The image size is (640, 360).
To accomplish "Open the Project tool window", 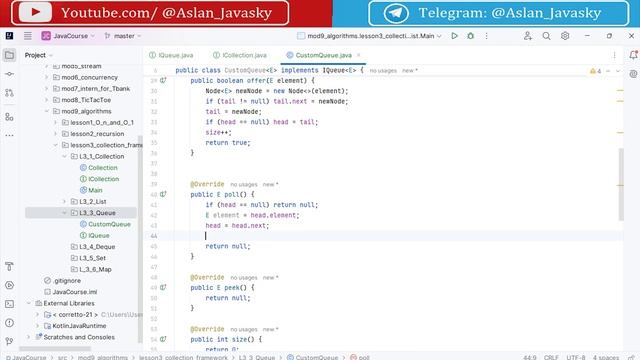I will coord(9,55).
